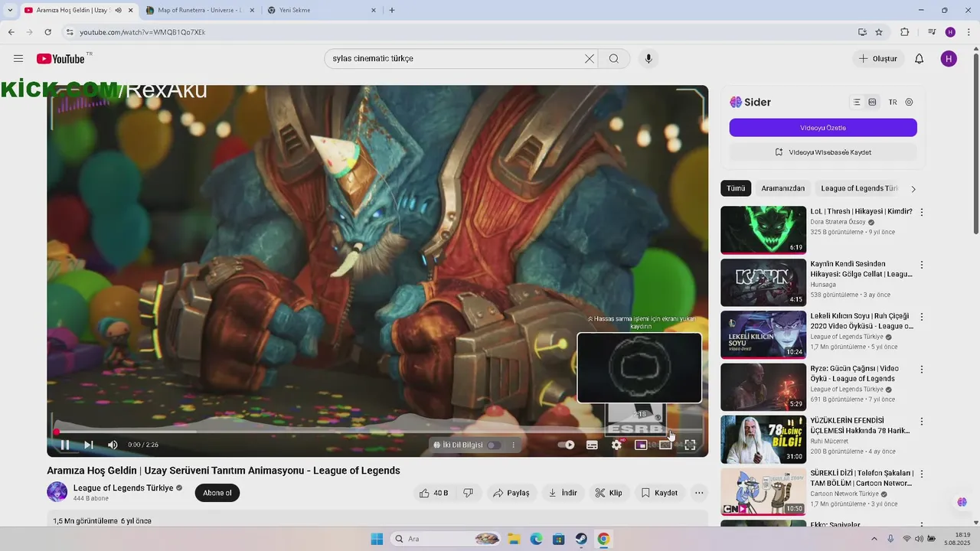Click Paylaş share button
Viewport: 980px width, 551px height.
[x=511, y=493]
